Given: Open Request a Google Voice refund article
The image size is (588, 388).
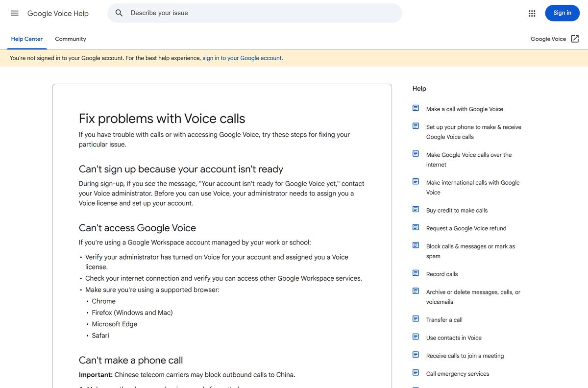Looking at the screenshot, I should (466, 228).
